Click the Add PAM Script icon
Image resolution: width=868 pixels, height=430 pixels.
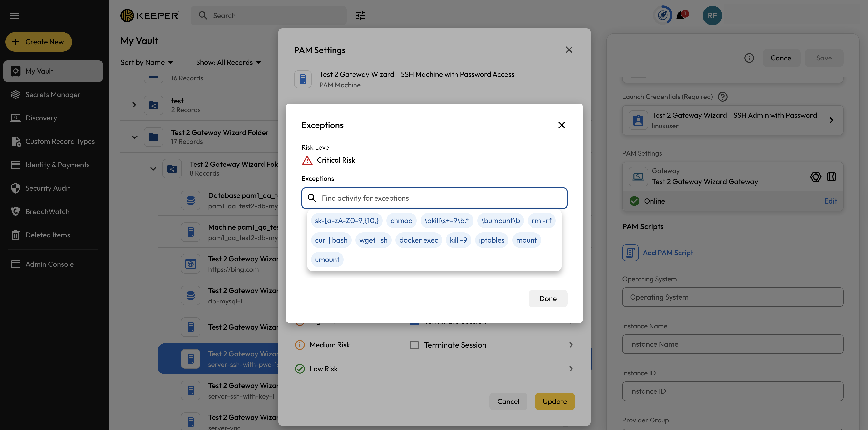[630, 253]
